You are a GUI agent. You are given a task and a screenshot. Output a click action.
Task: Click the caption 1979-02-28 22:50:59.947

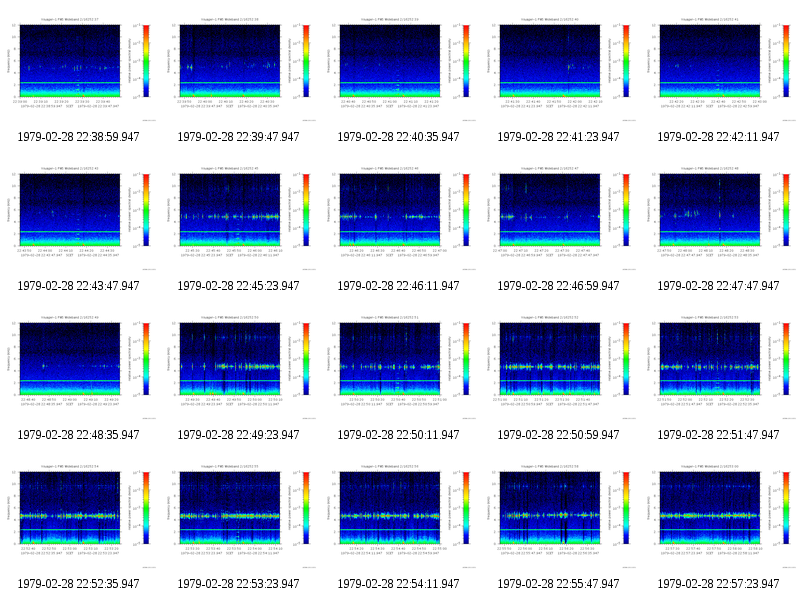[x=558, y=435]
